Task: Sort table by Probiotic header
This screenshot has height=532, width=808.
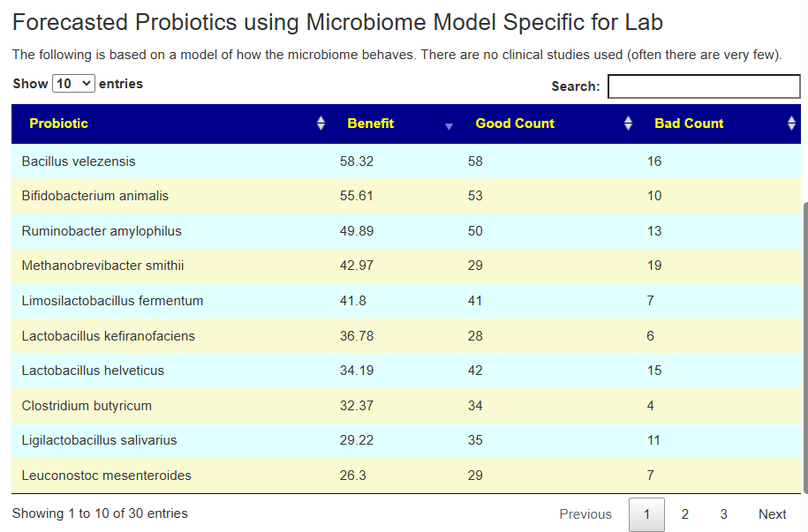Action: click(59, 124)
